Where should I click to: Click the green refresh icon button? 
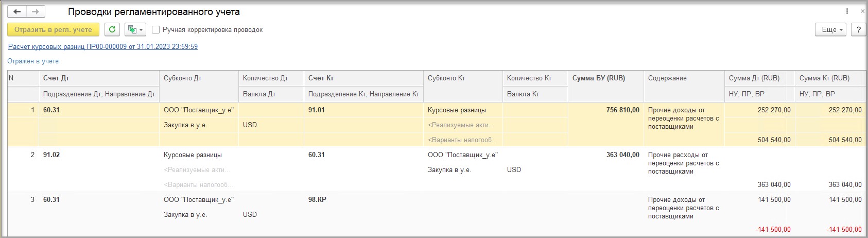pos(112,30)
